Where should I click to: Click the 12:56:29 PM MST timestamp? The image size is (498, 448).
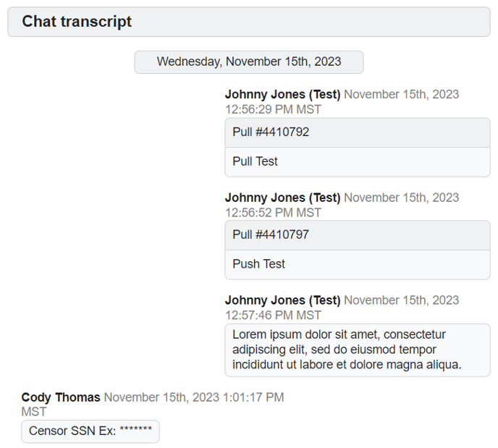pyautogui.click(x=273, y=110)
